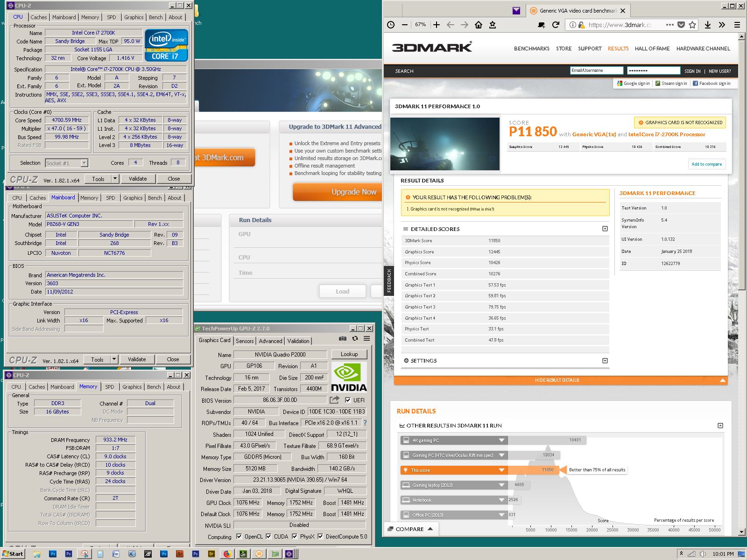Close the Generic VGA video card benchmark tab
747x560 pixels.
click(623, 10)
